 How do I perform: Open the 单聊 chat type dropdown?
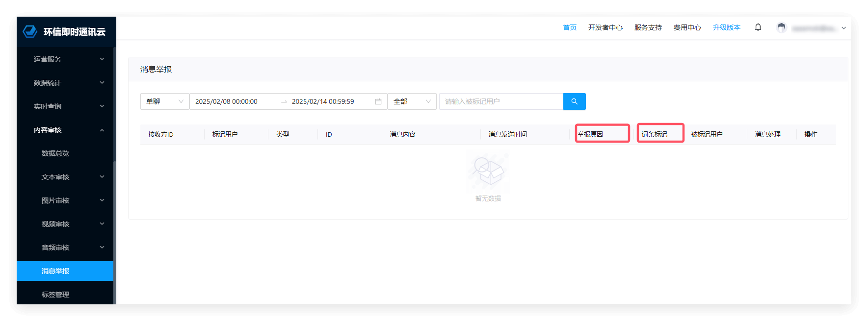(x=164, y=101)
